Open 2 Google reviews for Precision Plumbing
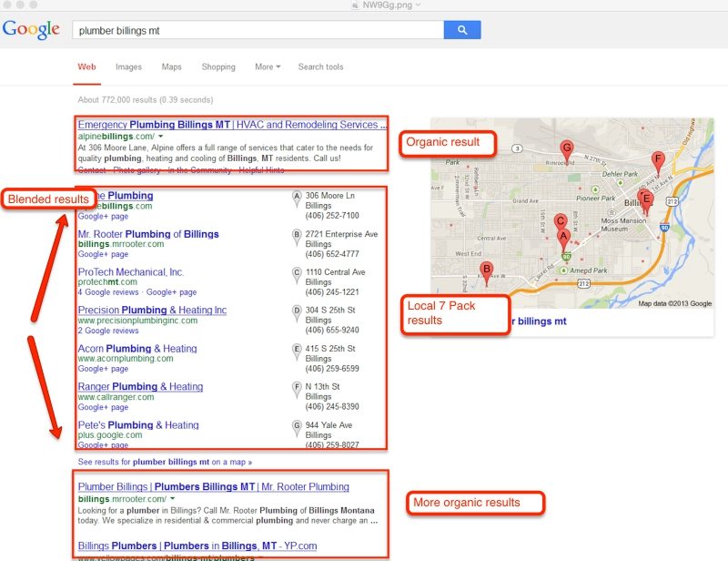Screen dimensions: 728x561 [108, 331]
